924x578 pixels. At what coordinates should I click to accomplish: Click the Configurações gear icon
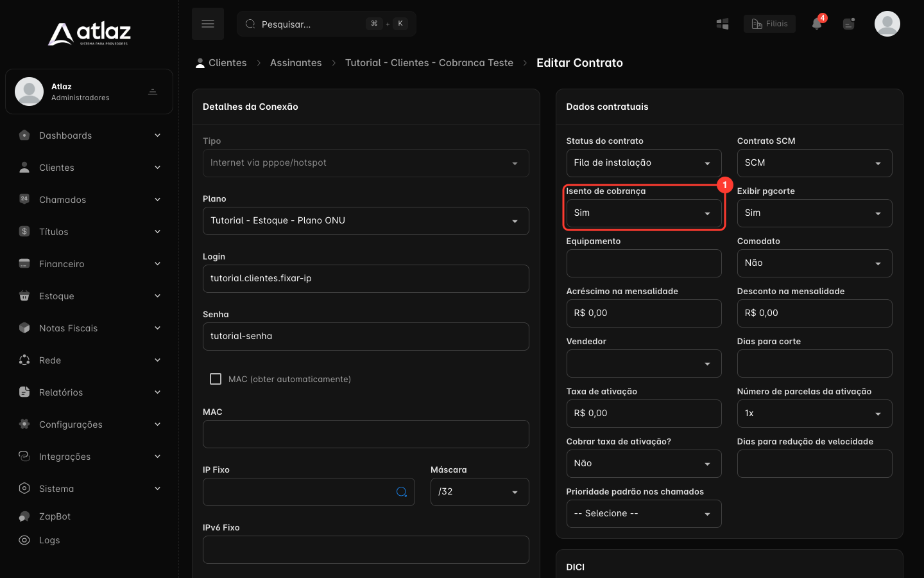click(24, 424)
